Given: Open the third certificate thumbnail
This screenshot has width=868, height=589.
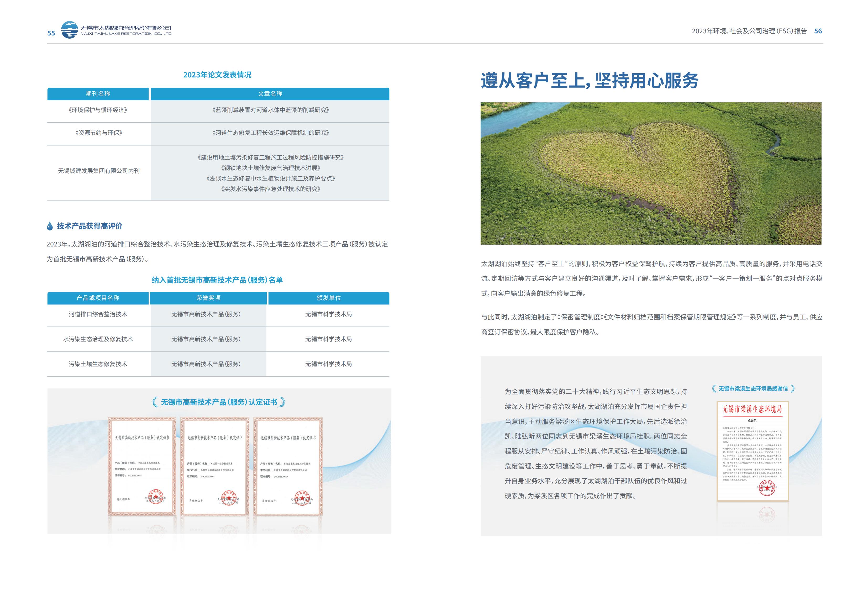Looking at the screenshot, I should pos(288,466).
